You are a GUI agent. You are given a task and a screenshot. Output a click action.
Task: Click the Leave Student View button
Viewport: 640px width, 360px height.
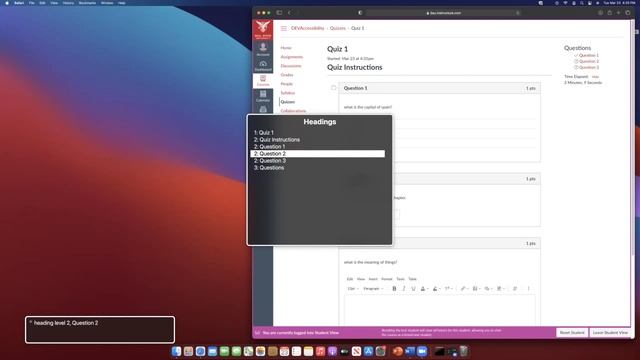[x=610, y=333]
